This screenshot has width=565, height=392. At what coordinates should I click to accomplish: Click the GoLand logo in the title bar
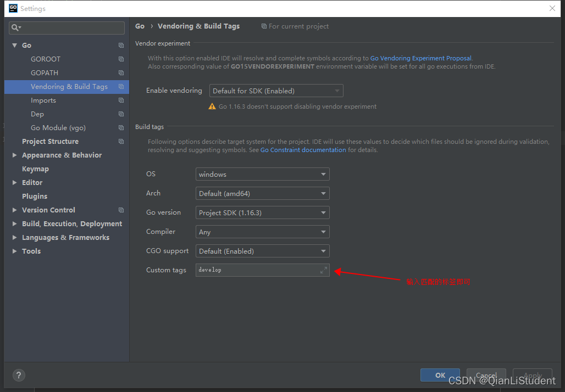point(13,8)
